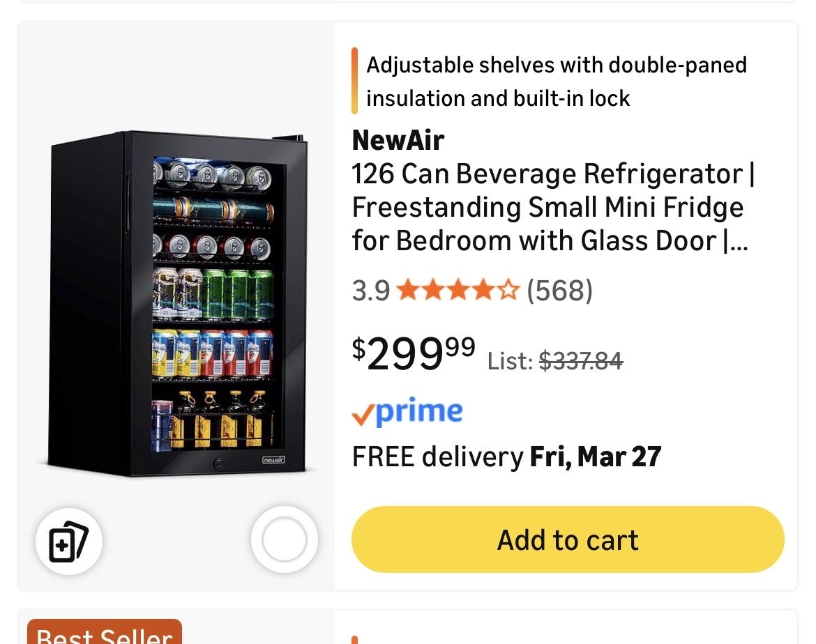Toggle the circular select button on the image
The width and height of the screenshot is (816, 644).
pyautogui.click(x=284, y=540)
